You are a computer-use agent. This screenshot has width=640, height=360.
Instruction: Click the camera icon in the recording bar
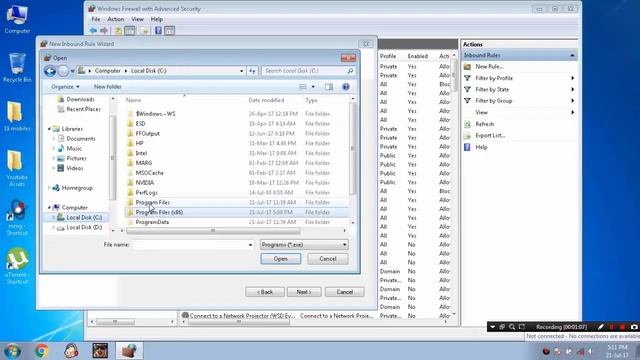634,327
